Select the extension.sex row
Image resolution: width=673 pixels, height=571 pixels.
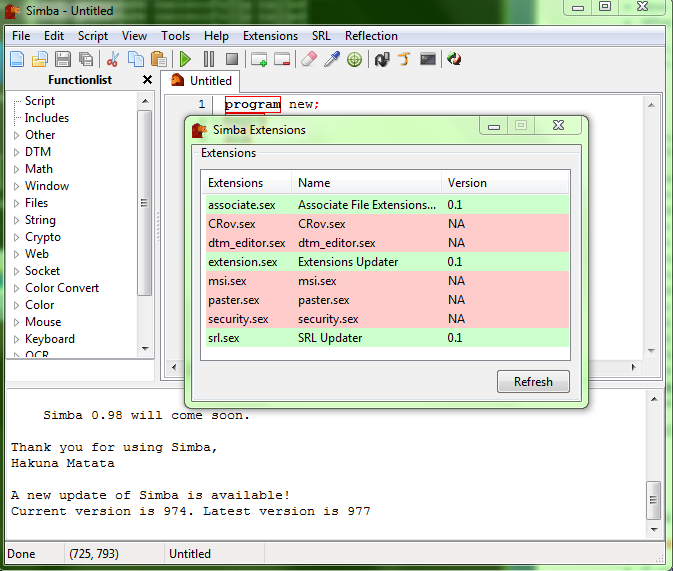coord(387,262)
